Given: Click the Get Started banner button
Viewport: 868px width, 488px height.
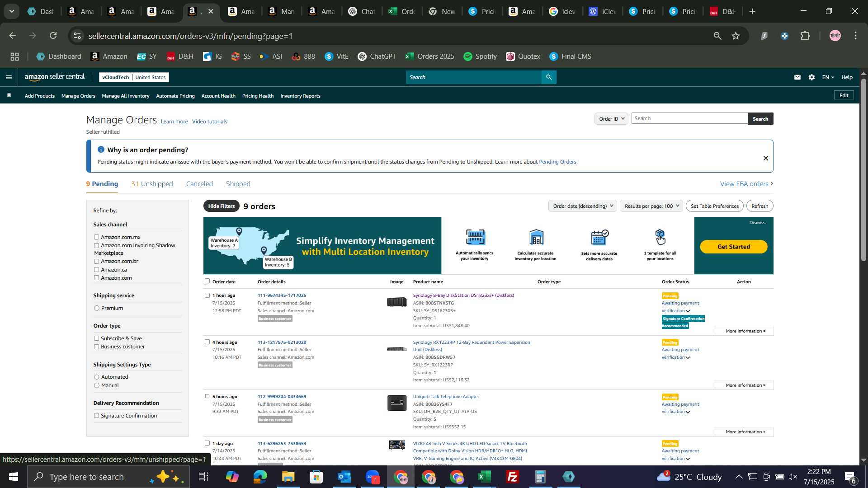Looking at the screenshot, I should [734, 247].
